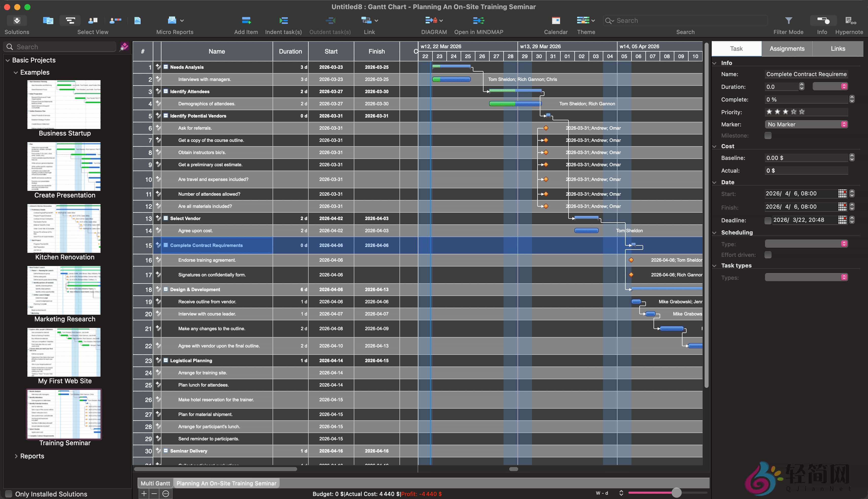The image size is (868, 499).
Task: Click the DIAGRAM toolbar icon
Action: click(x=431, y=21)
